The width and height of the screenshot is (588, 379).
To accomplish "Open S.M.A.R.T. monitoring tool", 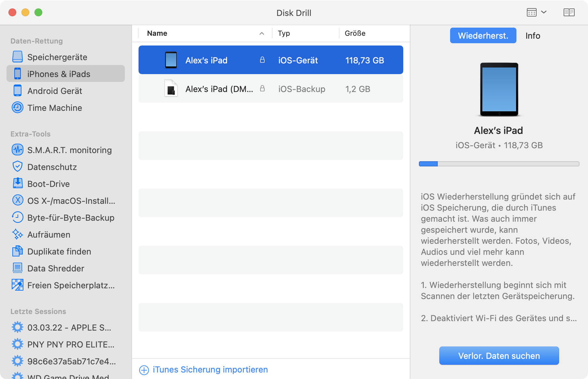I will (x=66, y=150).
